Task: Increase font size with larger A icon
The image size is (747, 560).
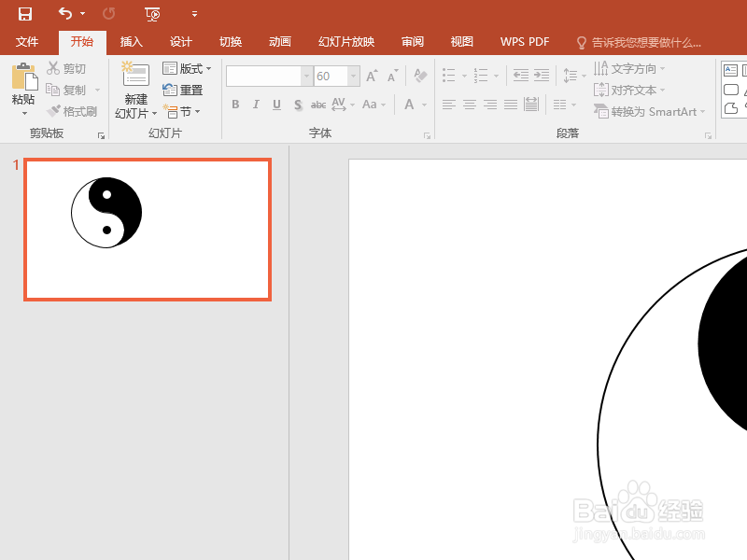Action: (x=372, y=76)
